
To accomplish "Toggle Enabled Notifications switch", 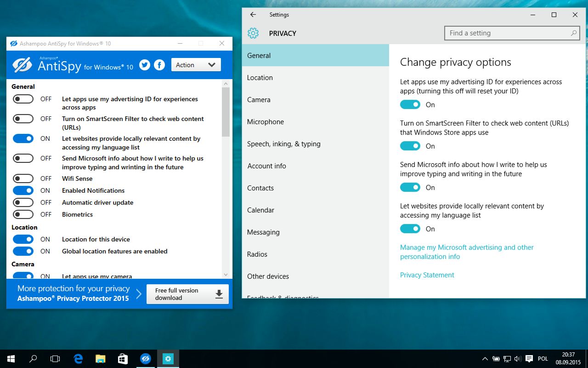I will pos(23,190).
